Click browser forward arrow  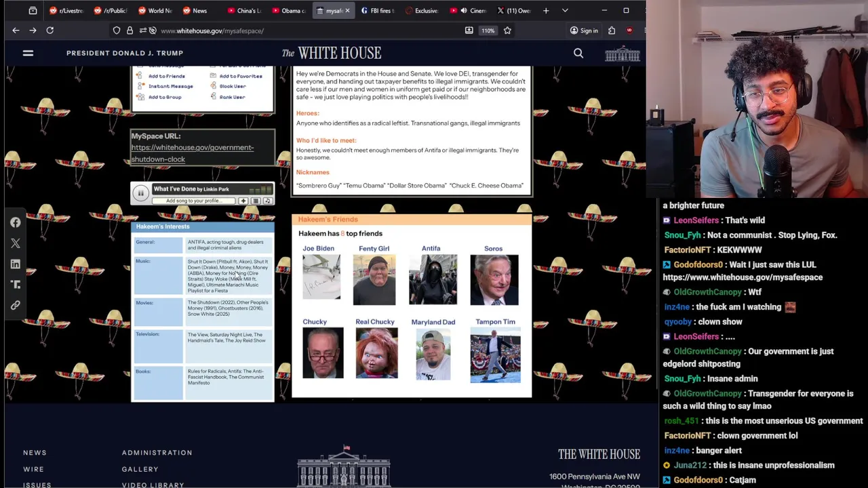(33, 30)
